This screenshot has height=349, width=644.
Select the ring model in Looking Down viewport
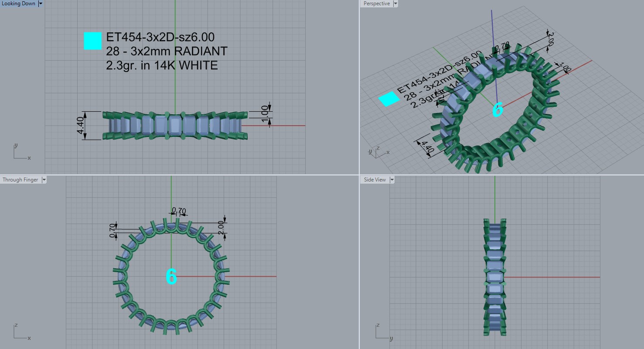(x=175, y=126)
